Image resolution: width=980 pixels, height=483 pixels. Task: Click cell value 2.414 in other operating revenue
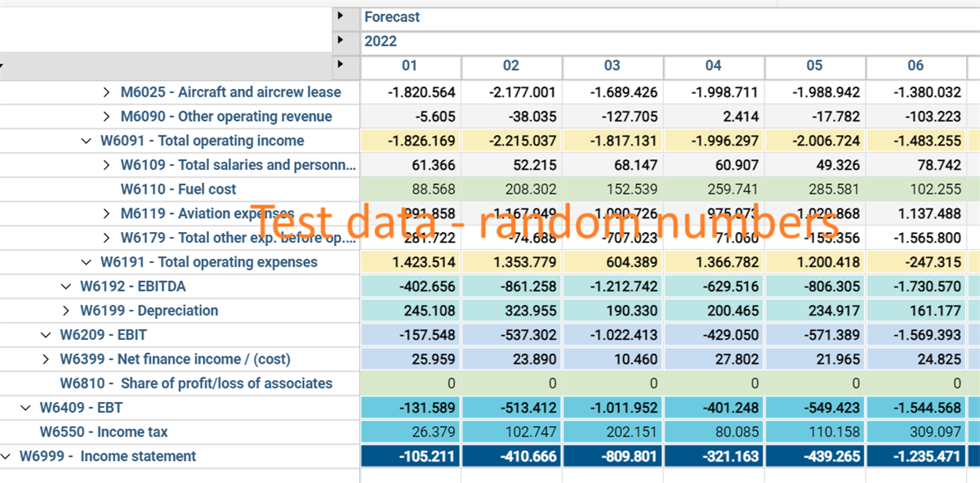(715, 117)
